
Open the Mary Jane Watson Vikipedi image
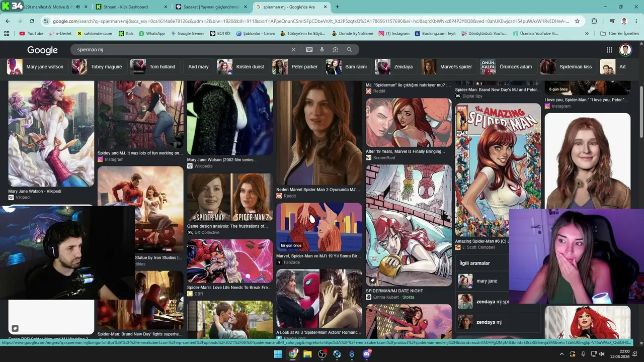coord(51,134)
